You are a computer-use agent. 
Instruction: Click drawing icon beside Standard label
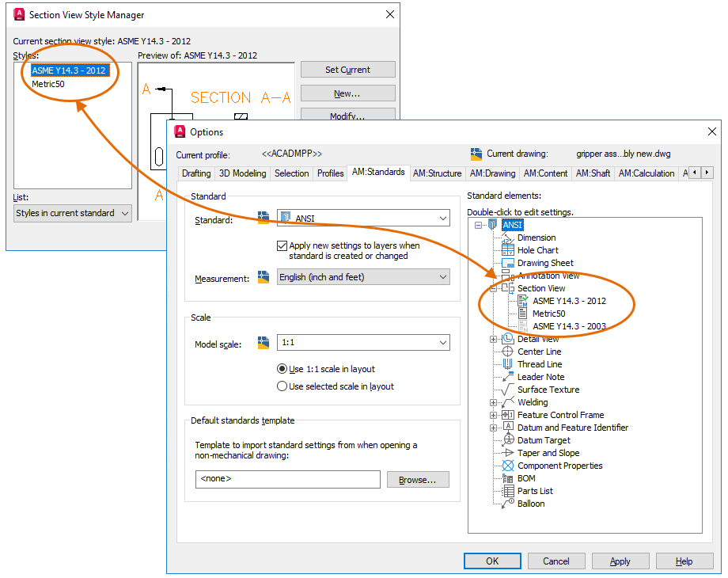[264, 218]
